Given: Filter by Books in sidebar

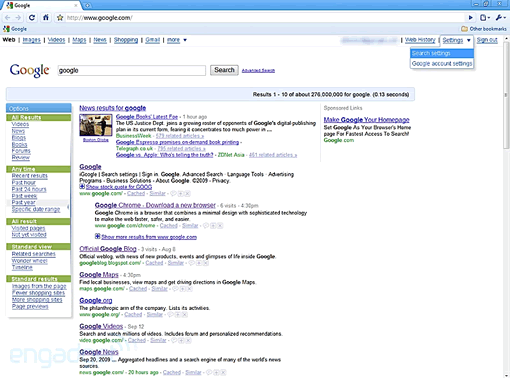Looking at the screenshot, I should (19, 144).
